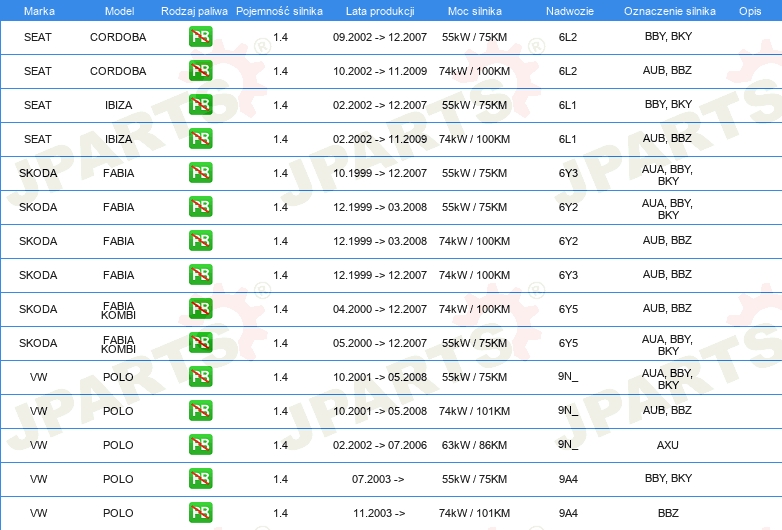Click the Opis column header

click(750, 11)
